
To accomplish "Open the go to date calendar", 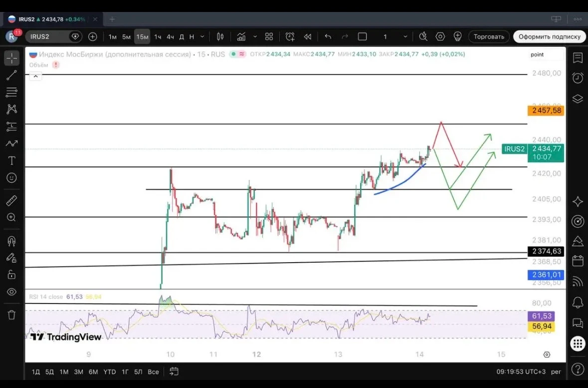I will pyautogui.click(x=174, y=372).
